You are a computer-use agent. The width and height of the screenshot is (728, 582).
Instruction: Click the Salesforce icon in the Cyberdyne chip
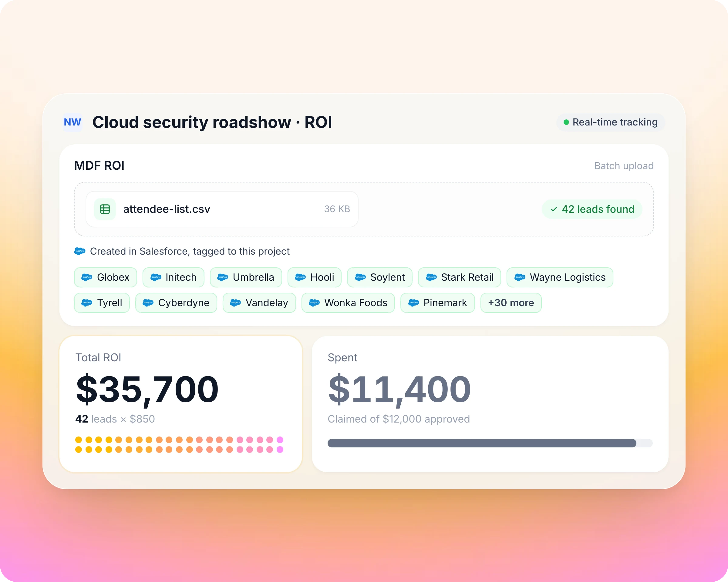[x=148, y=303]
